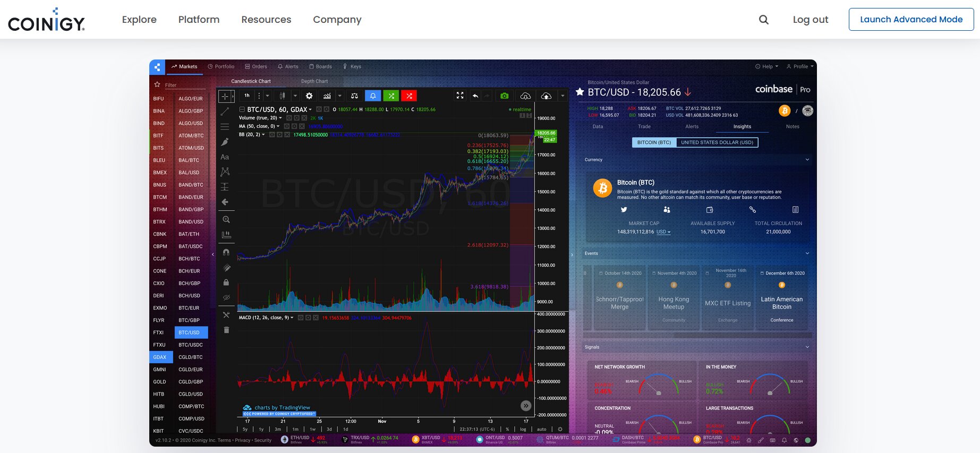Click the Log out link
This screenshot has width=980, height=453.
[x=811, y=20]
